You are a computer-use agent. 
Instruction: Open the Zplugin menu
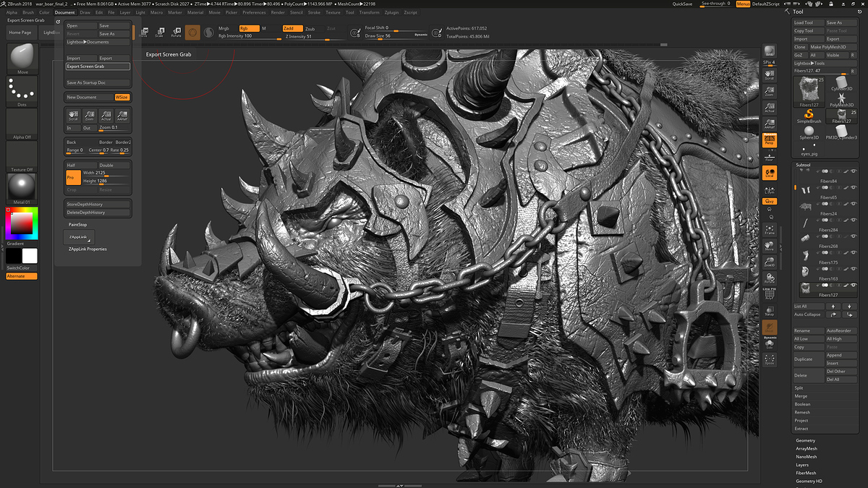[391, 12]
